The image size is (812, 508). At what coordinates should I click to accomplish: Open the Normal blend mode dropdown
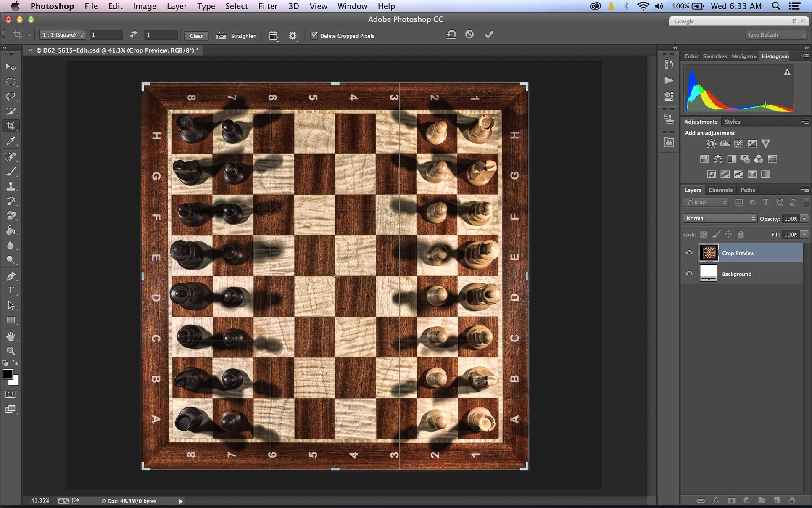[x=720, y=218]
